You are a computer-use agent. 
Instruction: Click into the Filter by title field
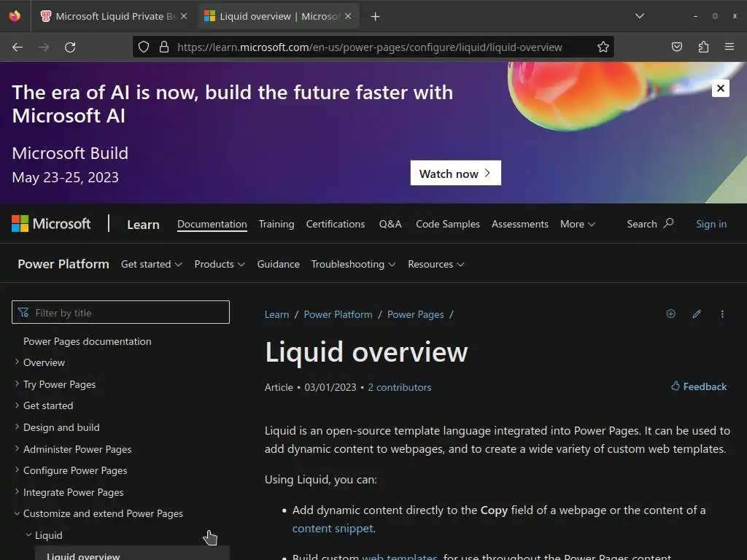(x=120, y=312)
